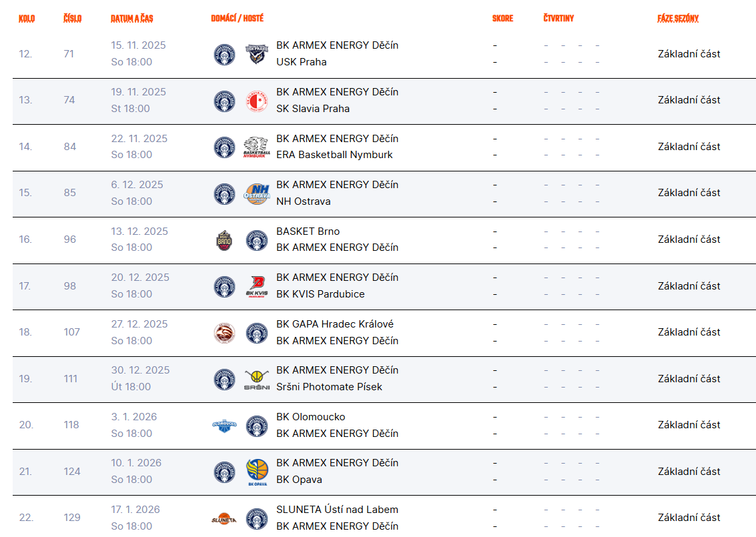Sort by the DATUM A ČAS header
The height and width of the screenshot is (537, 756).
tap(131, 18)
